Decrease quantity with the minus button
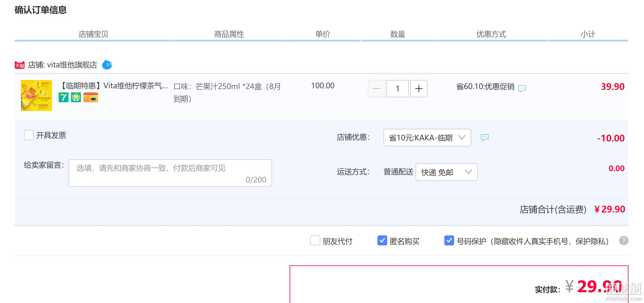 tap(377, 89)
